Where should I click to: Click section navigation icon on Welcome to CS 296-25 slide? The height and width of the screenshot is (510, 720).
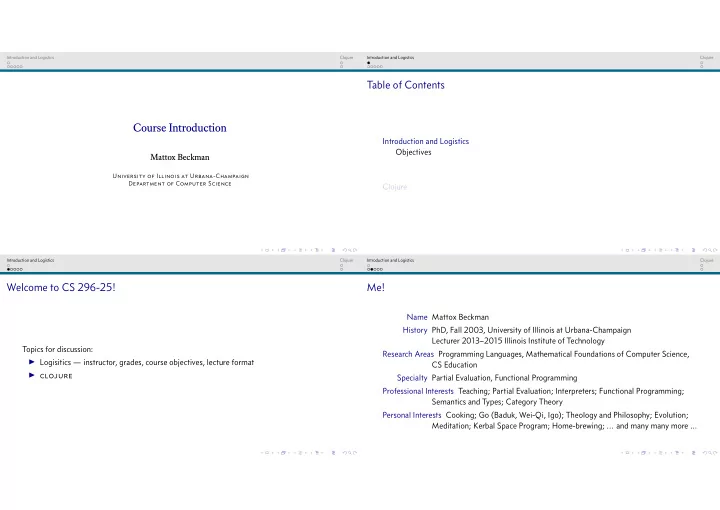[x=317, y=453]
